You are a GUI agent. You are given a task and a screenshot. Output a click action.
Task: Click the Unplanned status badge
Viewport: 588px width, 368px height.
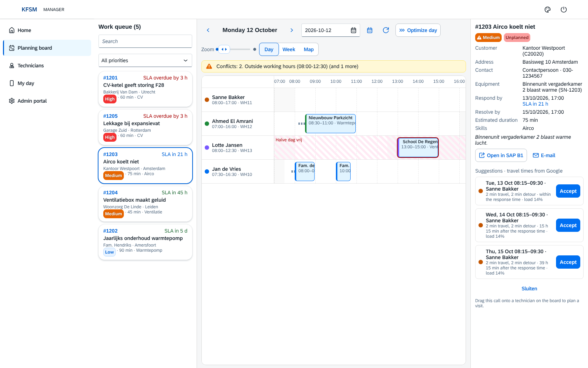tap(517, 38)
